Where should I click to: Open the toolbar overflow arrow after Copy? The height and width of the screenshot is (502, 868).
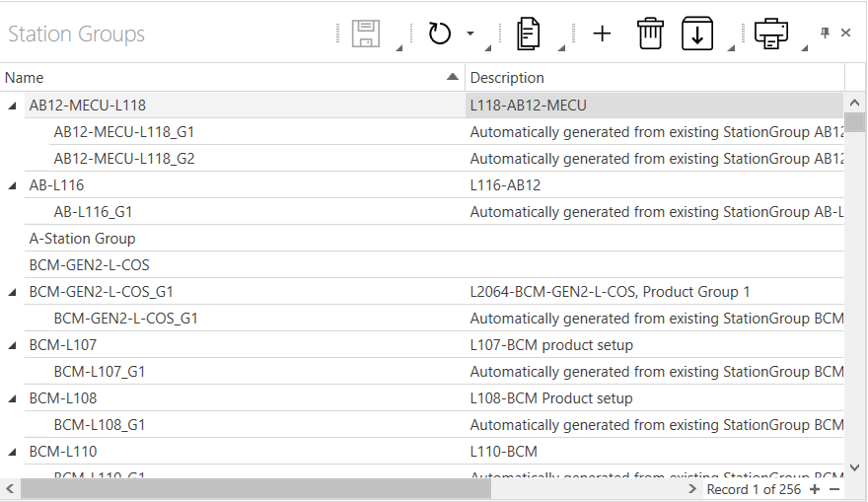561,48
